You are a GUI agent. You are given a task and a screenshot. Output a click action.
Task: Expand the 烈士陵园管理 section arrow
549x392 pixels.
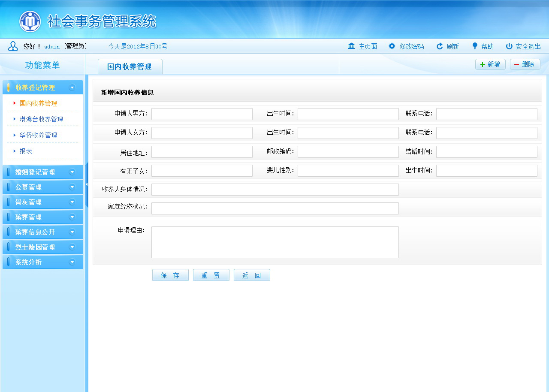[x=72, y=247]
